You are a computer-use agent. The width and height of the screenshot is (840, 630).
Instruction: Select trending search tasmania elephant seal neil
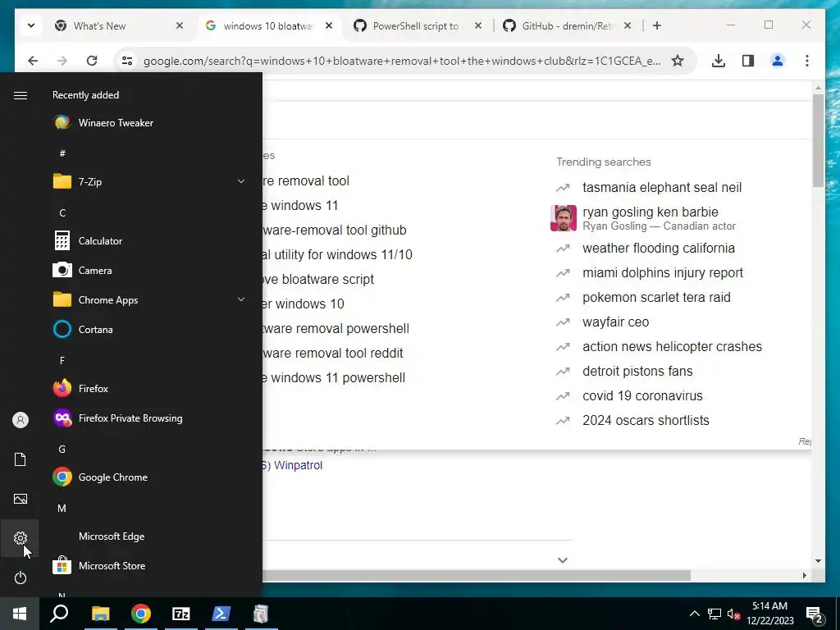coord(662,188)
